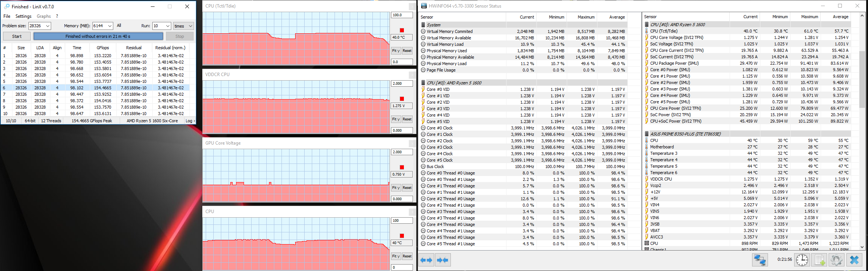Viewport: 868px width, 271px height.
Task: Click Fit y in VDDCR CPU graph
Action: click(396, 119)
